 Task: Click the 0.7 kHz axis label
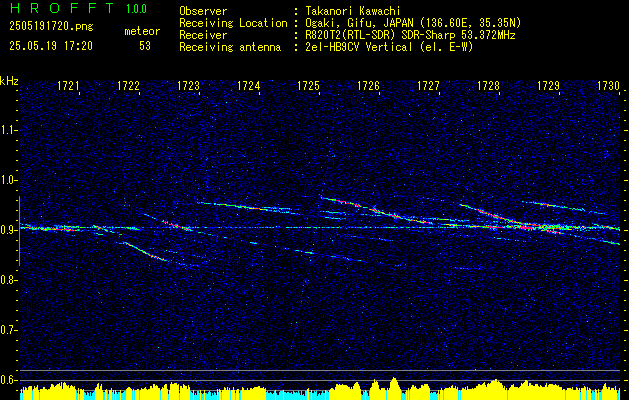[x=8, y=330]
